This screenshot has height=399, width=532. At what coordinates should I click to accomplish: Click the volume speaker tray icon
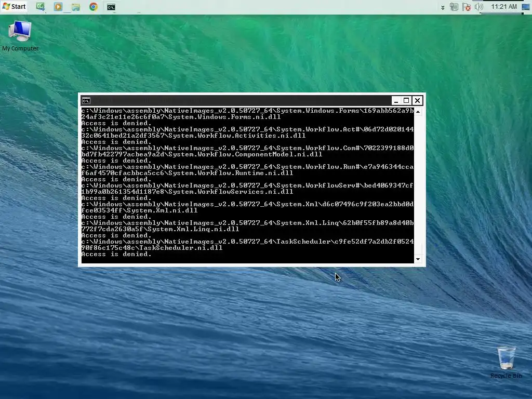click(478, 7)
